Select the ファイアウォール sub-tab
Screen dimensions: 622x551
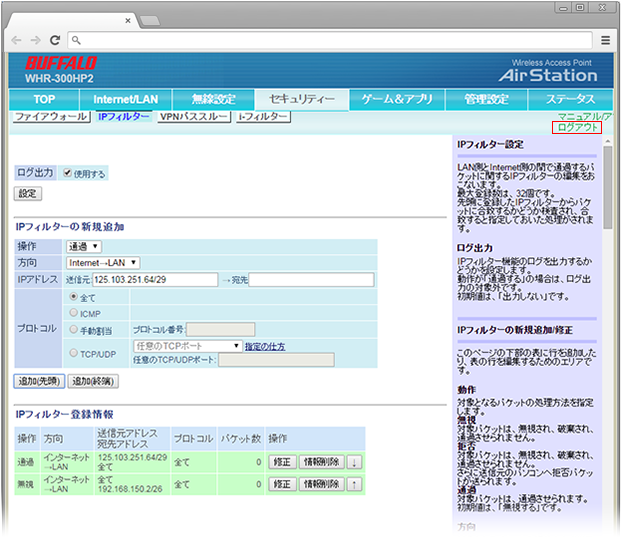52,117
